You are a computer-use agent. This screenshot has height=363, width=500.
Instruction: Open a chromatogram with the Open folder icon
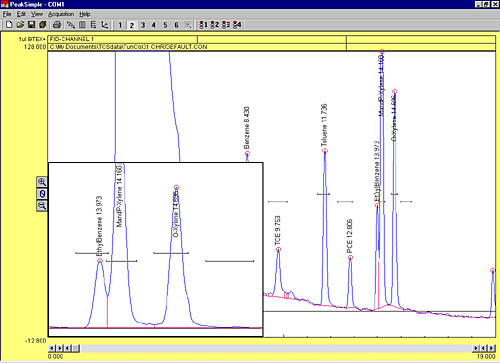20,25
